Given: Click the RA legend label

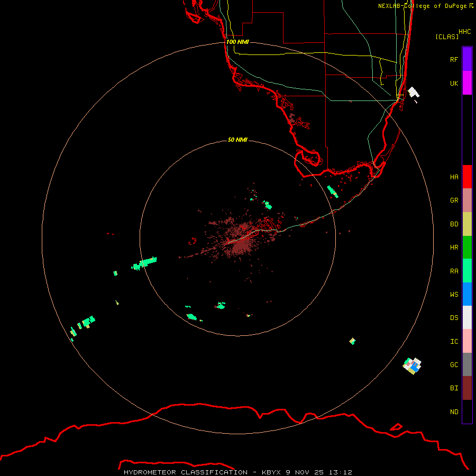Looking at the screenshot, I should point(454,271).
